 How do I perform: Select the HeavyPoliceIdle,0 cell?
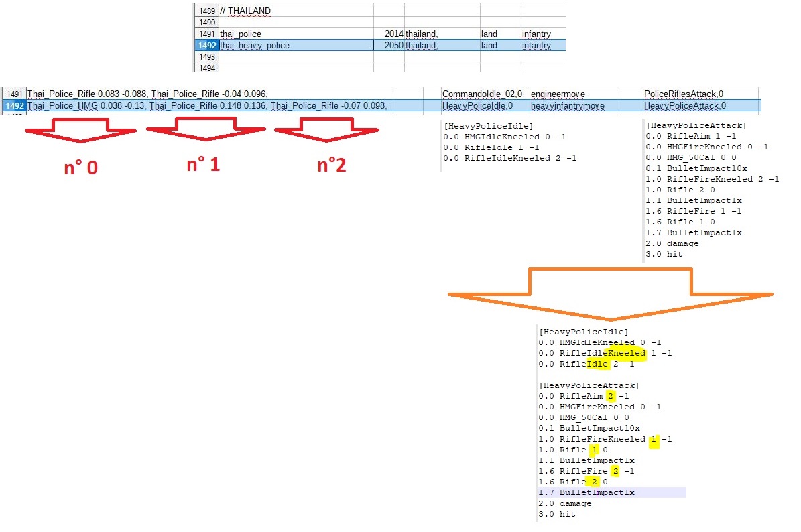point(484,105)
